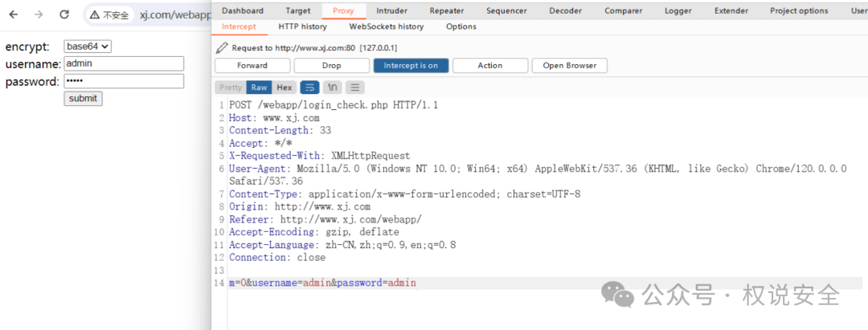Drop the intercepted request
Image resolution: width=868 pixels, height=330 pixels.
[x=332, y=66]
